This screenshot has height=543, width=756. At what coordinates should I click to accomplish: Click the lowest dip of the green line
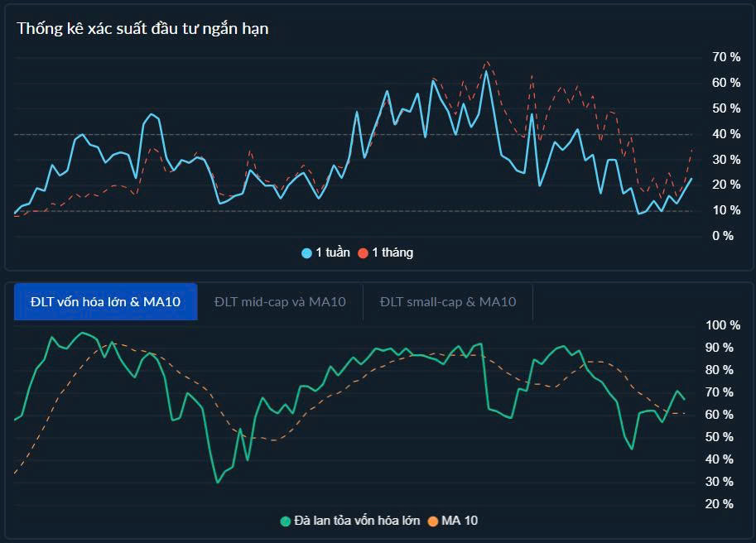coord(218,482)
